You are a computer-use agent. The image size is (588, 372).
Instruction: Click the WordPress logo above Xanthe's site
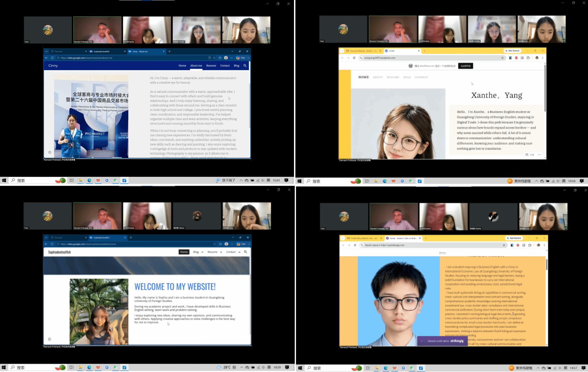(x=411, y=66)
